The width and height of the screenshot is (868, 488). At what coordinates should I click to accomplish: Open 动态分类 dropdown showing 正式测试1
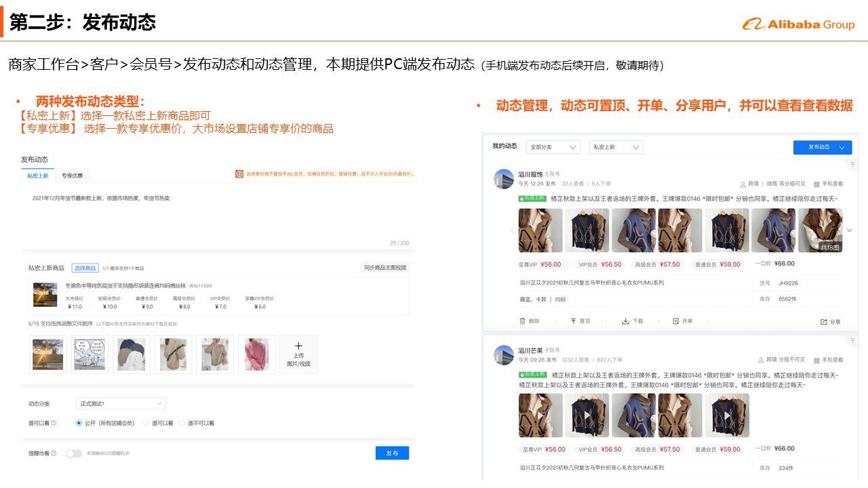point(120,404)
